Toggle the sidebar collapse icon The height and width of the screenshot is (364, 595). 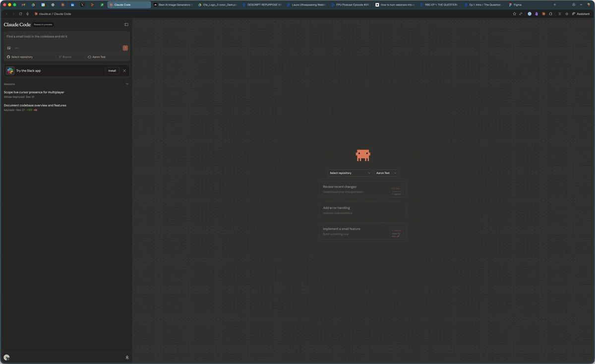126,24
